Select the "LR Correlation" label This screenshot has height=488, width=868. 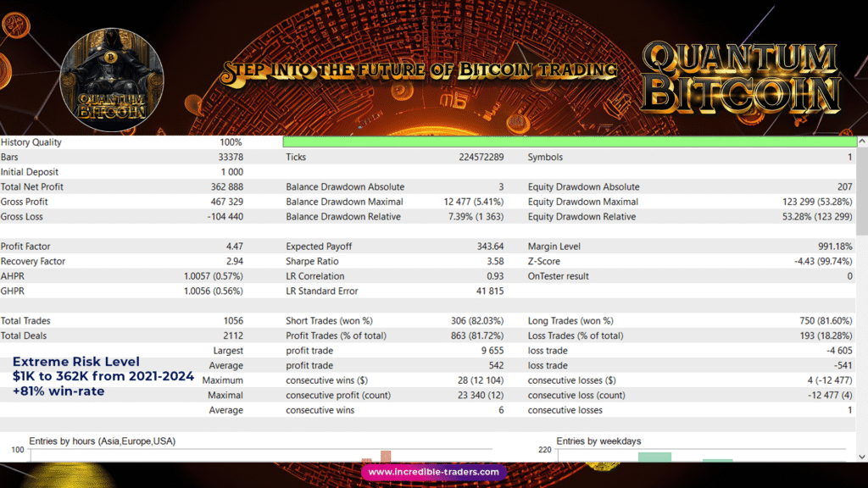pos(315,276)
